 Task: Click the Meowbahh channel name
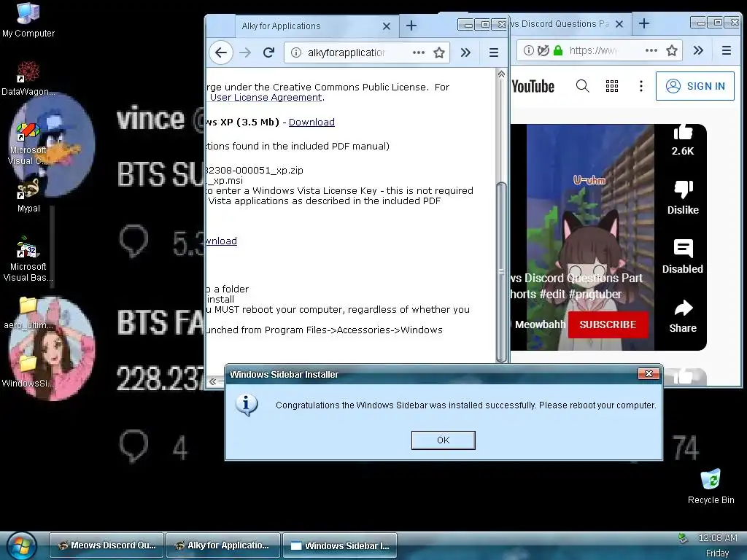tap(540, 324)
